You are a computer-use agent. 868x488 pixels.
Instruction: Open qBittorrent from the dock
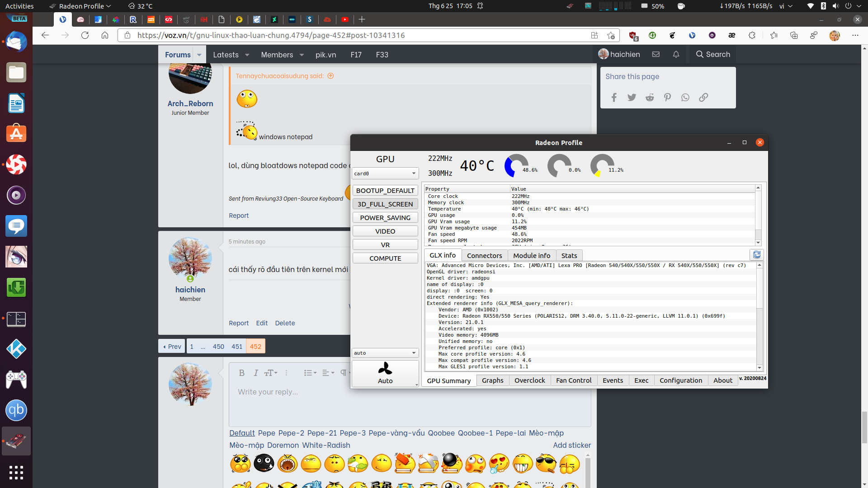coord(16,410)
